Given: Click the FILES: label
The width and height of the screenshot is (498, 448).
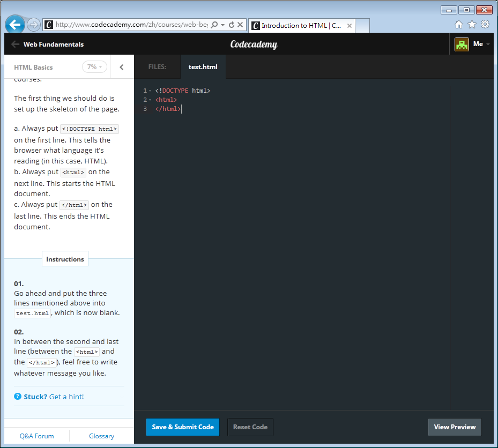Looking at the screenshot, I should [x=157, y=67].
